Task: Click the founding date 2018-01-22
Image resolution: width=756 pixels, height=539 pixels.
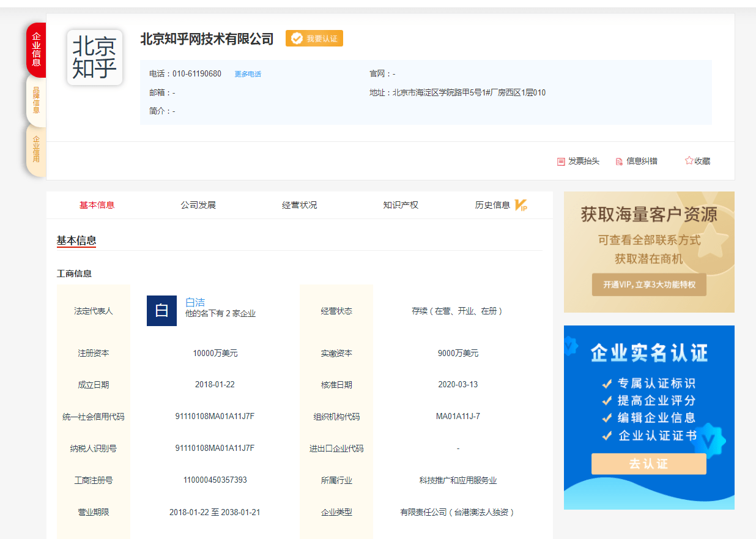Action: [x=215, y=385]
